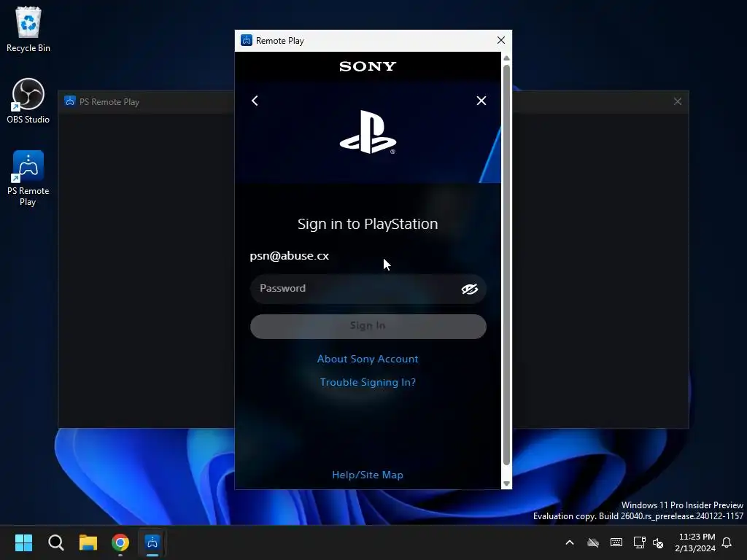Click the muted volume tray icon
The height and width of the screenshot is (560, 747).
point(658,542)
